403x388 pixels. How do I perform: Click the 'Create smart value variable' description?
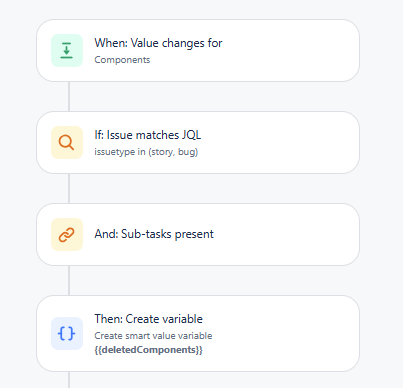(x=153, y=336)
